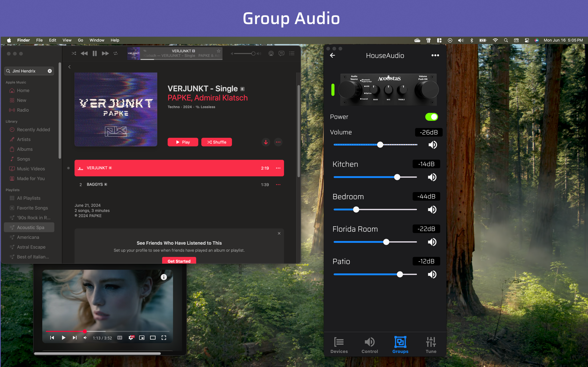Download the VERJUNKT single
588x367 pixels.
[266, 142]
